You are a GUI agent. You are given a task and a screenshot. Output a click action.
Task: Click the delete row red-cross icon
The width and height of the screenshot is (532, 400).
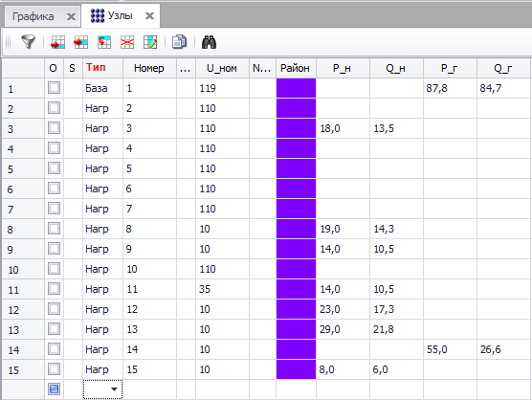[x=127, y=42]
